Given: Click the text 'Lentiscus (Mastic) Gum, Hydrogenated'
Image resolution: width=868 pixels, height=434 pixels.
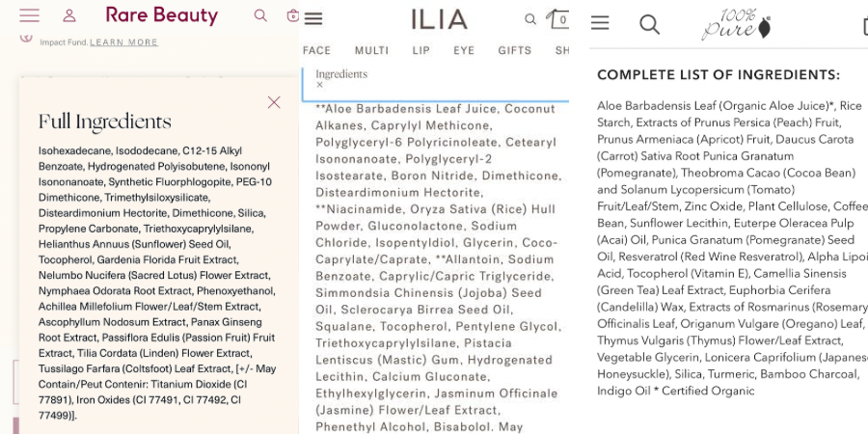Looking at the screenshot, I should point(434,360).
